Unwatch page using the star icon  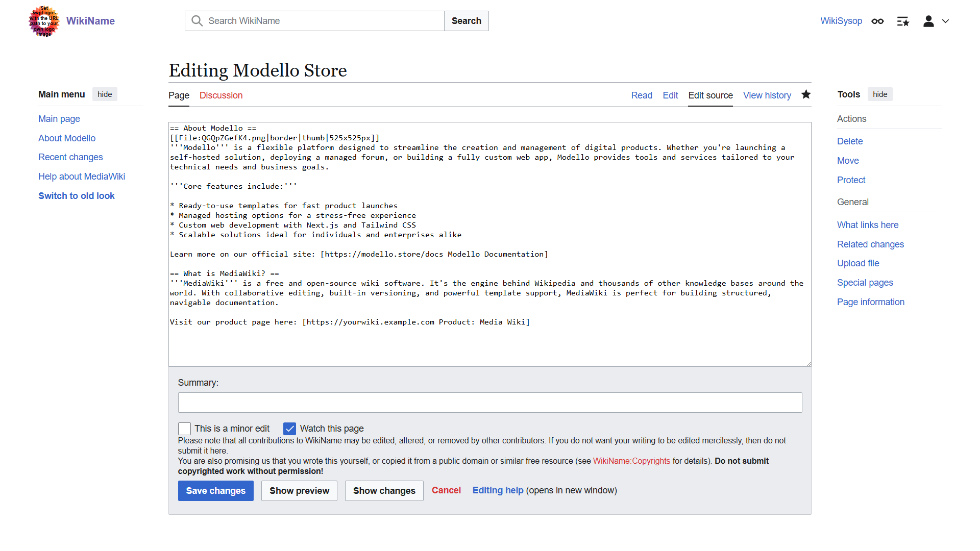tap(806, 94)
